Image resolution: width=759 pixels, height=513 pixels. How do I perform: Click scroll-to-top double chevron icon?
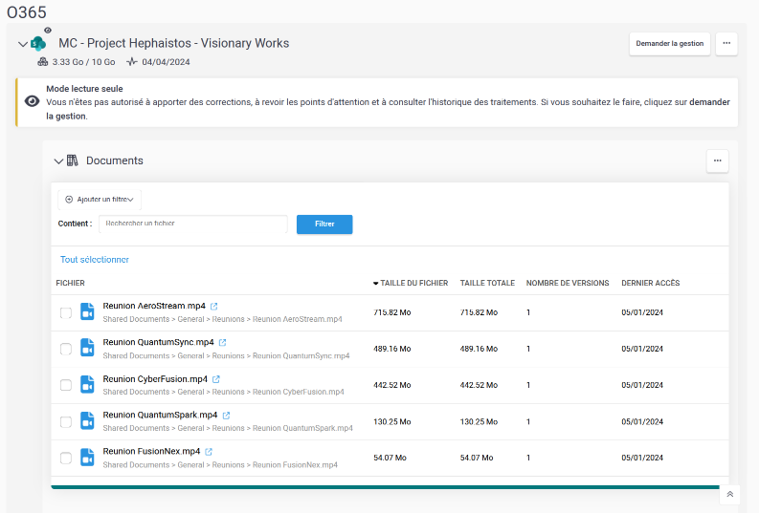[730, 494]
